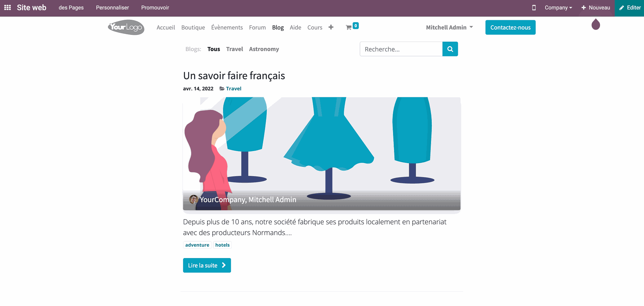
Task: Click inside the Recherche search field
Action: coord(401,49)
